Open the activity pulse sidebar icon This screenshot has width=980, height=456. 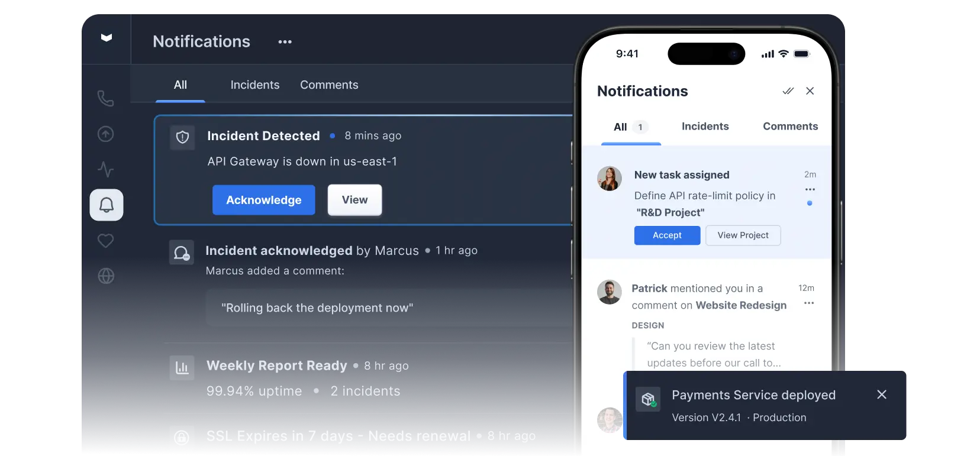106,170
